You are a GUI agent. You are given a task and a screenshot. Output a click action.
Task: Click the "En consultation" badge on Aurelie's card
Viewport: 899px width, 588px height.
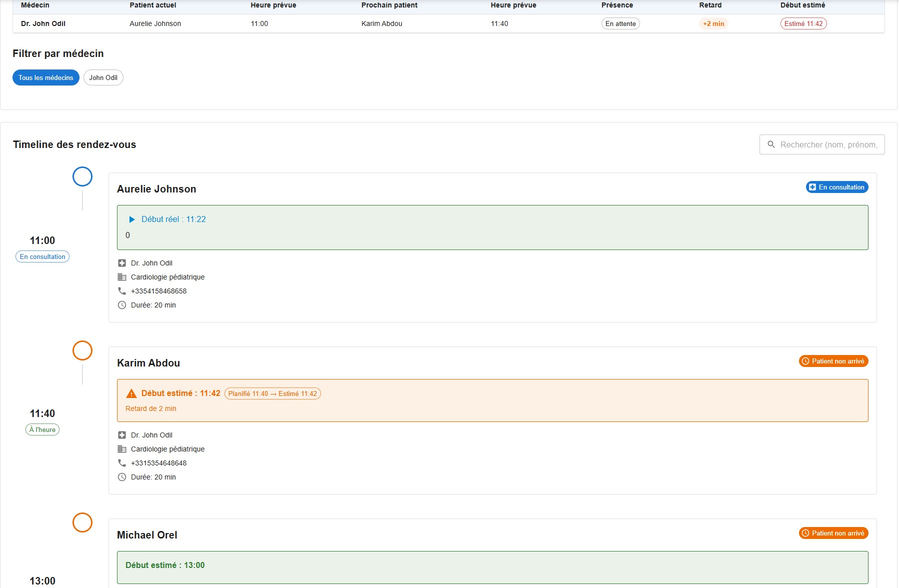(x=836, y=187)
